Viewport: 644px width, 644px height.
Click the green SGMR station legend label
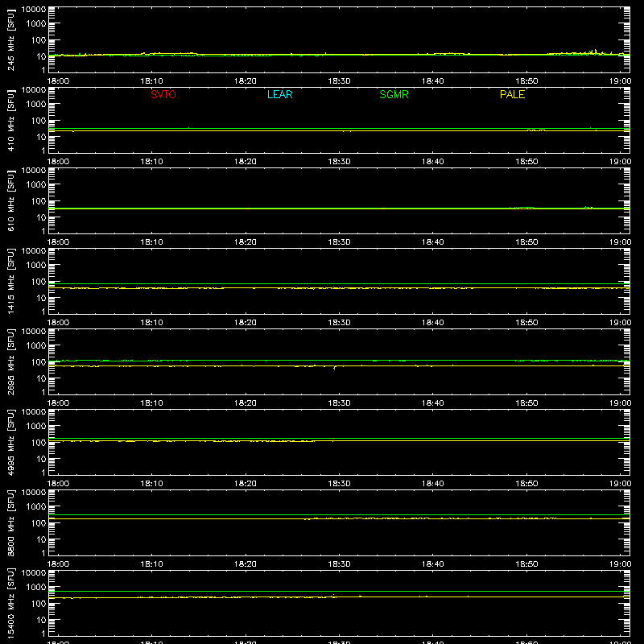(394, 94)
